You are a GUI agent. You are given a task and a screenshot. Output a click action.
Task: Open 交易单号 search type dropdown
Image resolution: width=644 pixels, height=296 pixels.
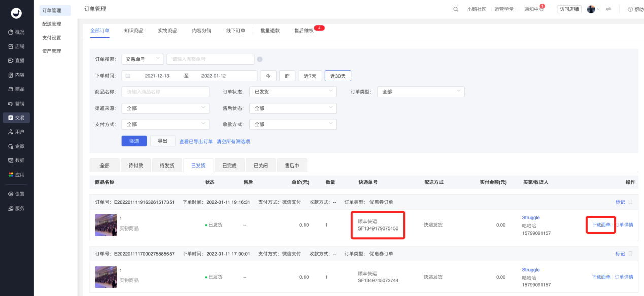(x=143, y=59)
